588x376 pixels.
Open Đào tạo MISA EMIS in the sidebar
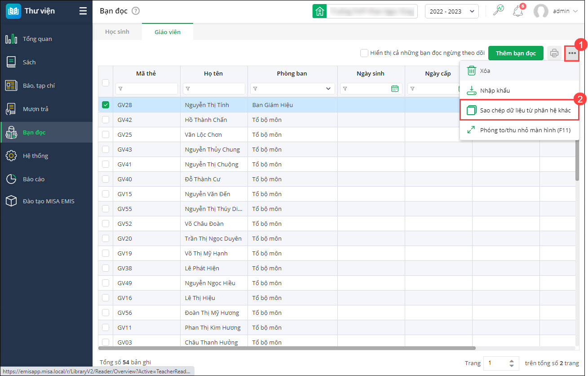pos(46,201)
